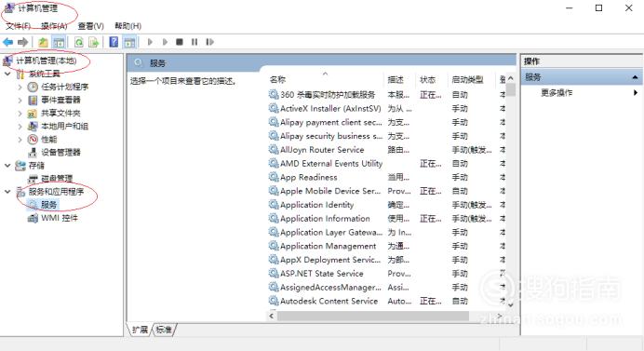Select 本地用户和组 in the tree
Viewport: 644px width, 351px height.
65,127
